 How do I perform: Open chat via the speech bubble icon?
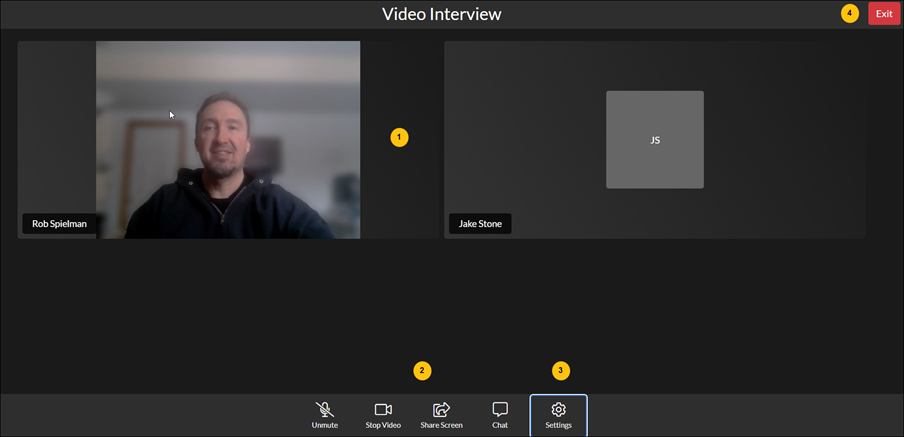(x=500, y=409)
